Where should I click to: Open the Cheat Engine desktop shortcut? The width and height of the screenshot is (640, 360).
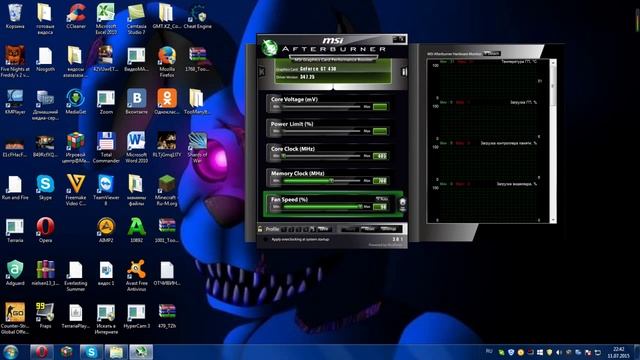198,16
